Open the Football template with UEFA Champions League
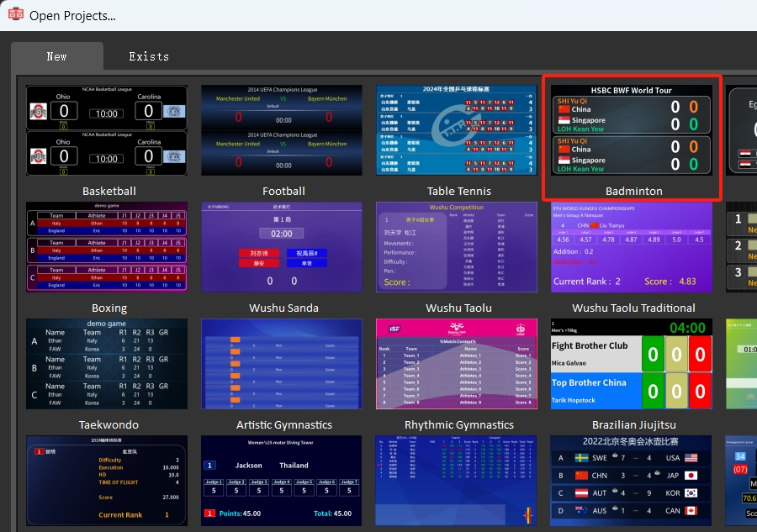This screenshot has width=757, height=532. point(281,130)
